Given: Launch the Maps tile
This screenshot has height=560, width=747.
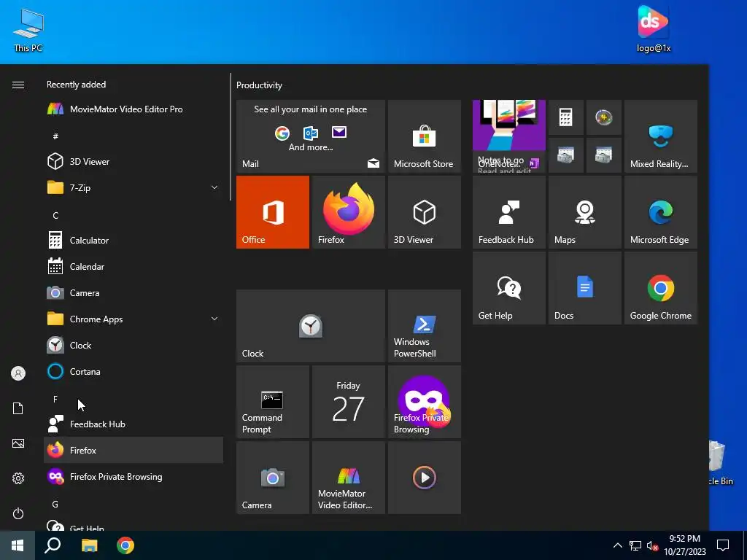Looking at the screenshot, I should [585, 212].
